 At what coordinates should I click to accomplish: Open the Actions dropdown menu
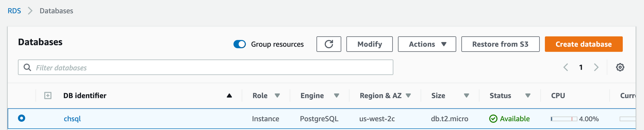427,44
